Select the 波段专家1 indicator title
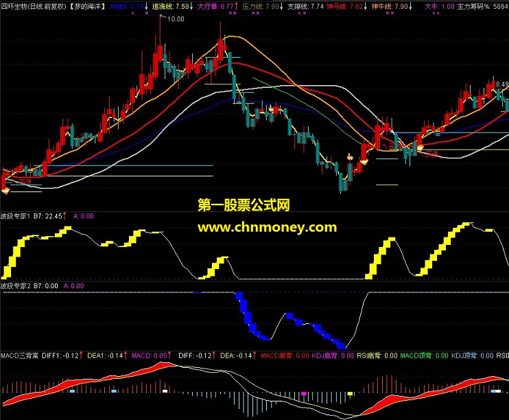 15,216
